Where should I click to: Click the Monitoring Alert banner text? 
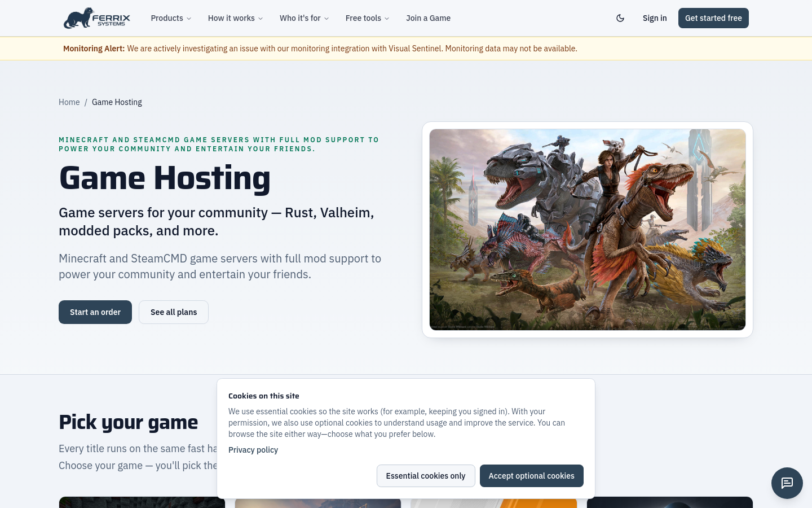(x=320, y=49)
